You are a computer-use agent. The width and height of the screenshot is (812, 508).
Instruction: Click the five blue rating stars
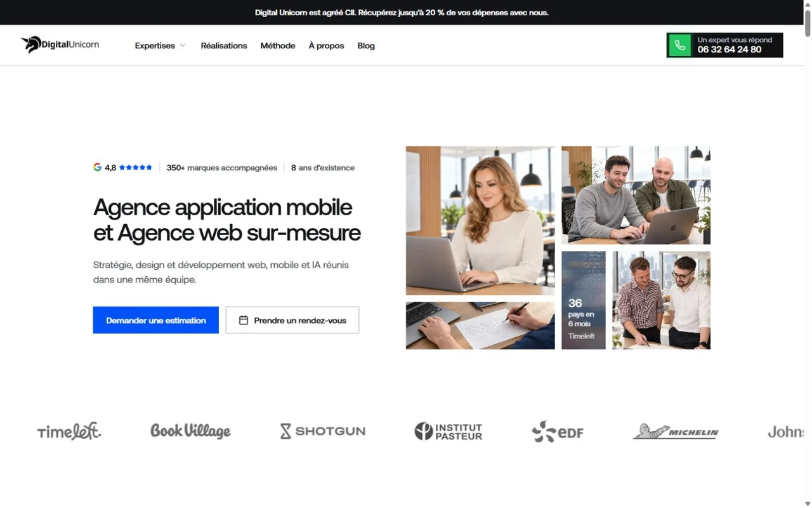tap(136, 168)
